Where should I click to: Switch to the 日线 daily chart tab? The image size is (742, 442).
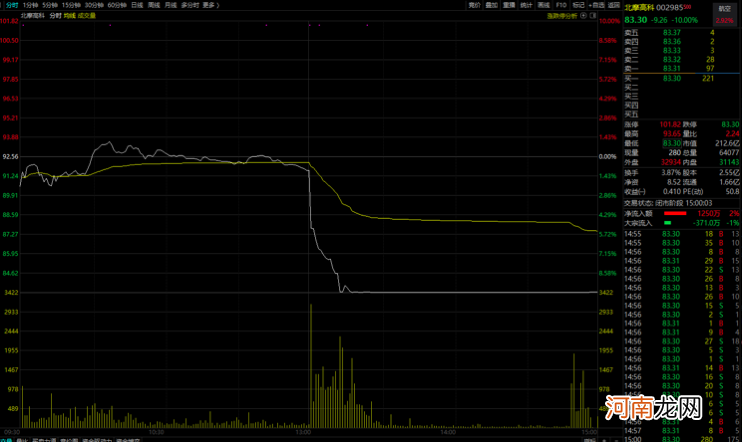(136, 5)
